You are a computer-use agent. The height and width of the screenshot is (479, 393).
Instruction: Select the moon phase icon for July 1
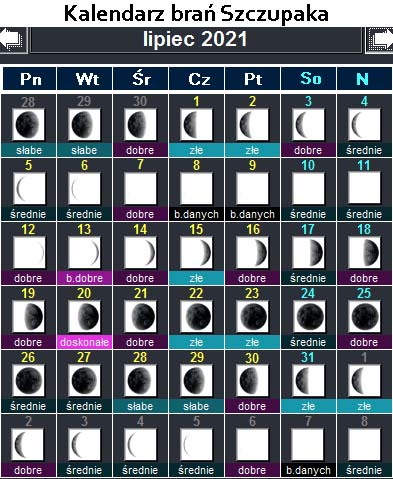[x=196, y=124]
